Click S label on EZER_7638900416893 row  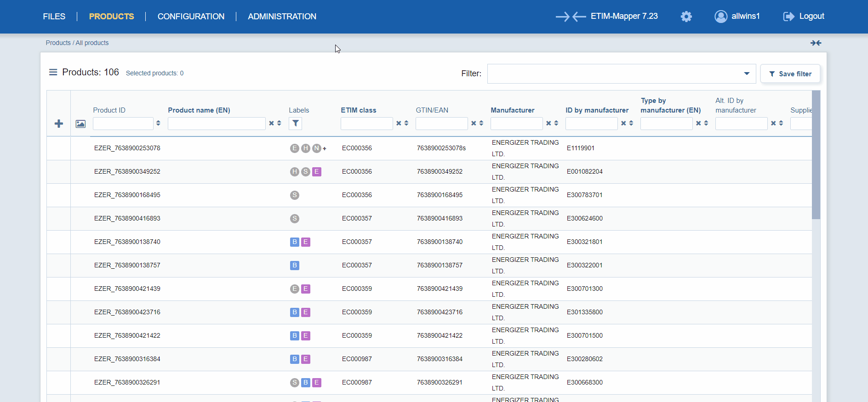point(295,218)
